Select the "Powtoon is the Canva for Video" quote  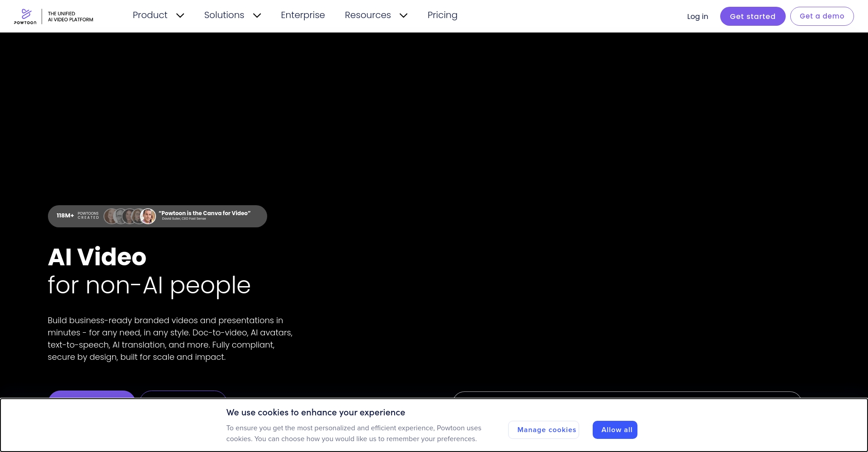pyautogui.click(x=204, y=213)
